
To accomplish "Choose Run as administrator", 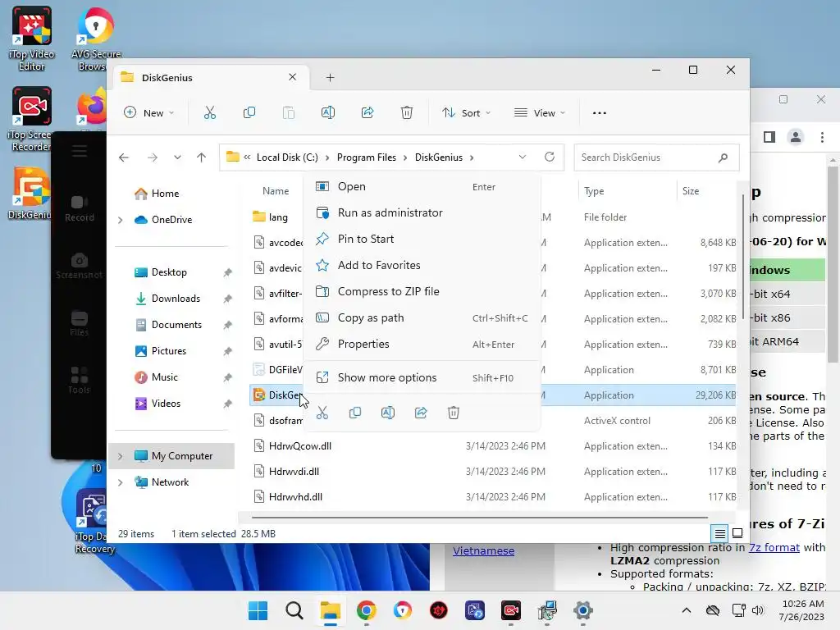I will (x=422, y=212).
